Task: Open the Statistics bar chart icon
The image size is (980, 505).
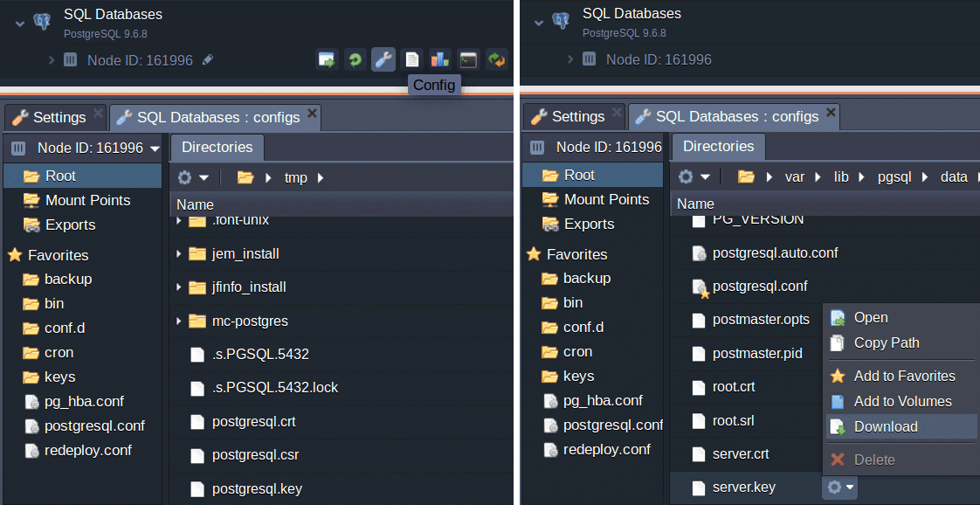Action: click(x=440, y=60)
